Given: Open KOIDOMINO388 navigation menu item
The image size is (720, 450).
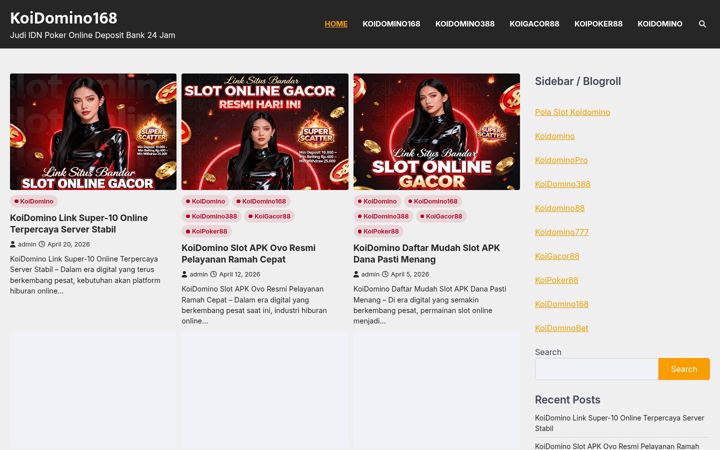Looking at the screenshot, I should tap(465, 24).
